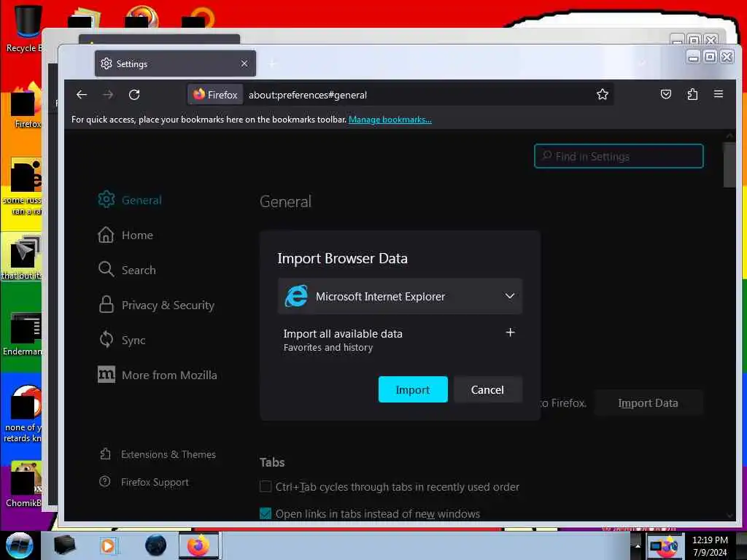The image size is (747, 560).
Task: Open General settings category
Action: coord(130,200)
